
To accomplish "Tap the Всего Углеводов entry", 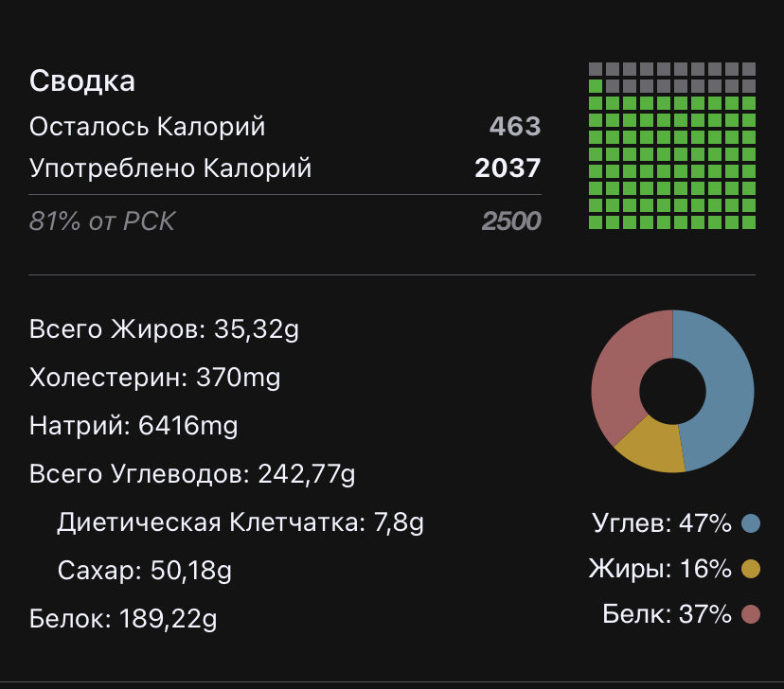I will tap(192, 473).
